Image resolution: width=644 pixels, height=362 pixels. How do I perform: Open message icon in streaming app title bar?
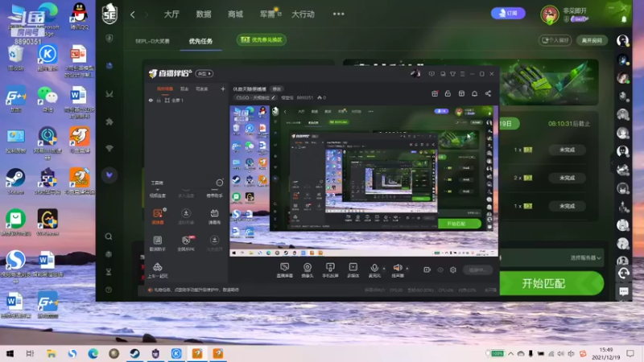[431, 74]
